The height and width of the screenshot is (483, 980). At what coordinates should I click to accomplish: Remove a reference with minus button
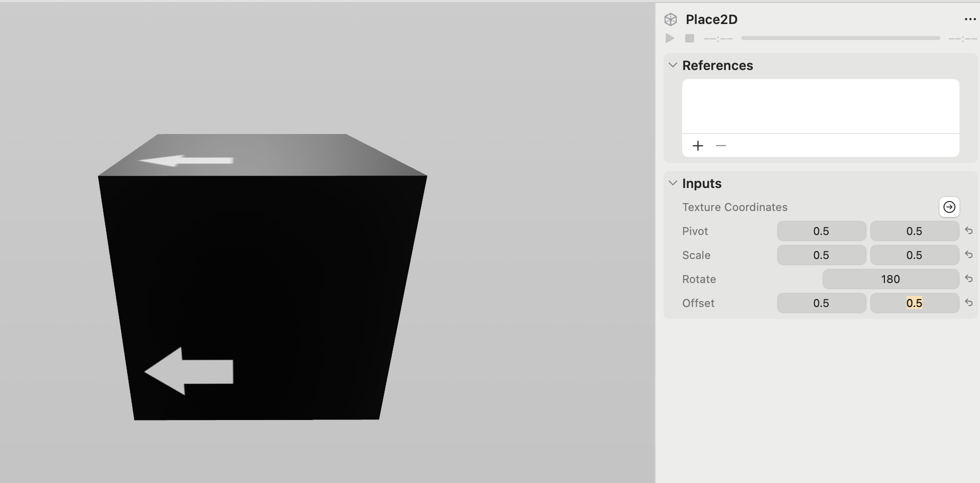[x=721, y=145]
